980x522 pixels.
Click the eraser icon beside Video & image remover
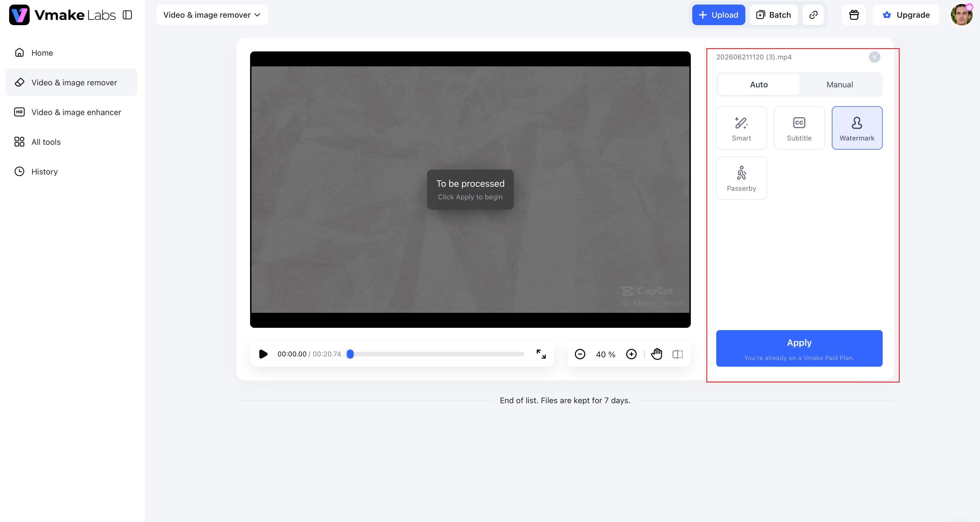click(x=19, y=82)
